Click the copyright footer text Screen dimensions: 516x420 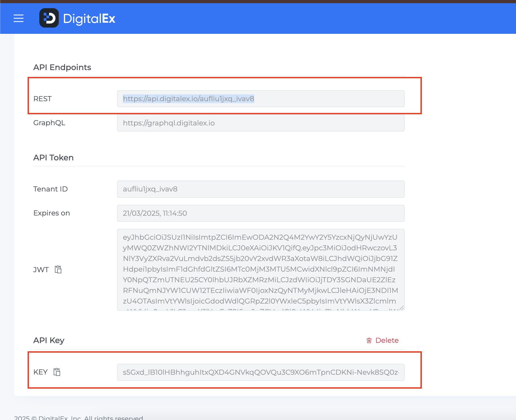point(79,417)
